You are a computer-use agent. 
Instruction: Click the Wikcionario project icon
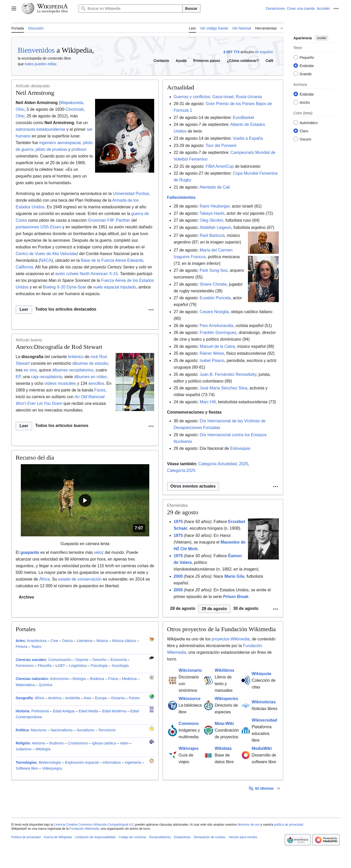[x=172, y=680]
